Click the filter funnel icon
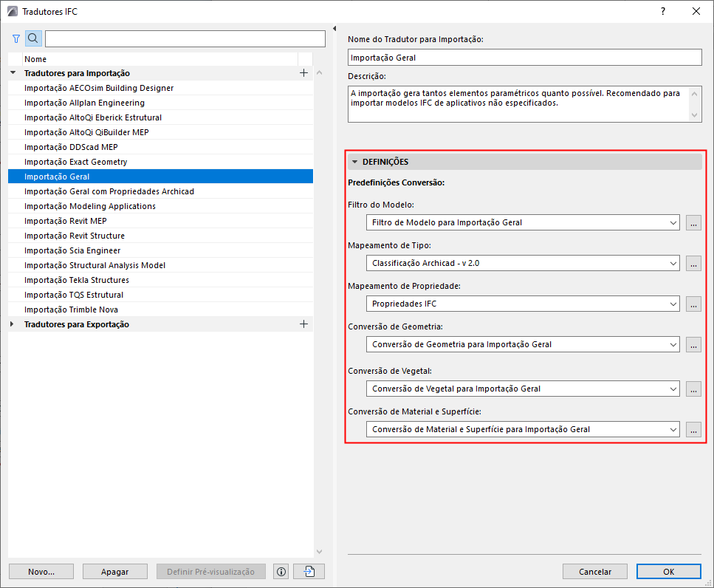 (x=16, y=38)
